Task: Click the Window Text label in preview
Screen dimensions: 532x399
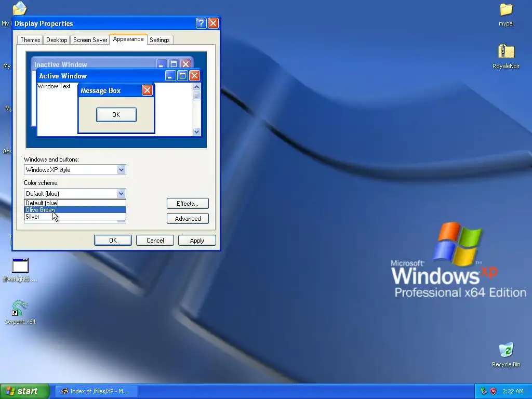Action: (x=54, y=86)
